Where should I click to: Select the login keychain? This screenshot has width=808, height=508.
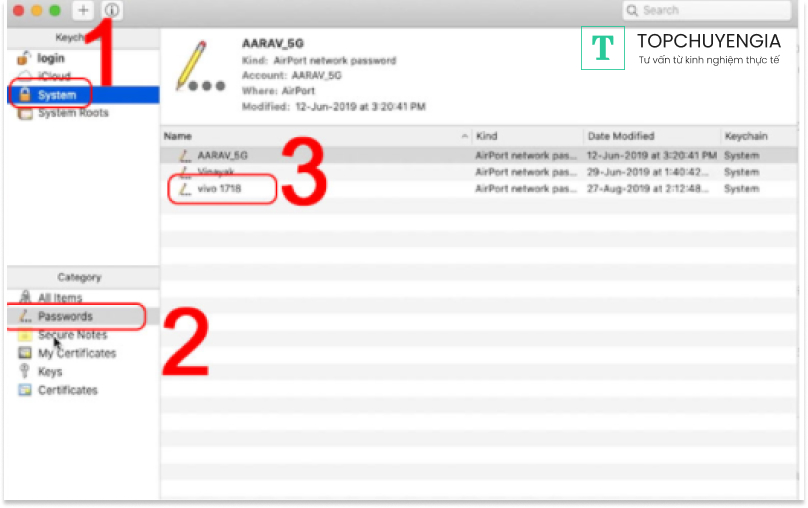tap(50, 58)
